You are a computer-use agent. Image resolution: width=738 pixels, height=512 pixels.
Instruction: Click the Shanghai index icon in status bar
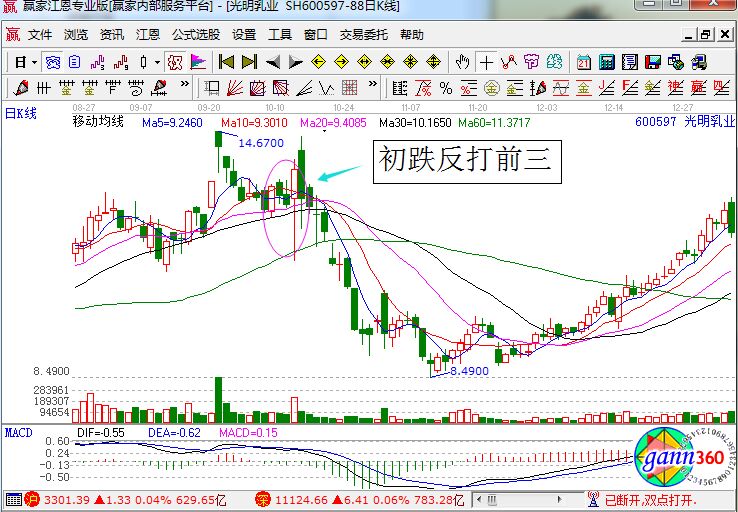coord(31,498)
